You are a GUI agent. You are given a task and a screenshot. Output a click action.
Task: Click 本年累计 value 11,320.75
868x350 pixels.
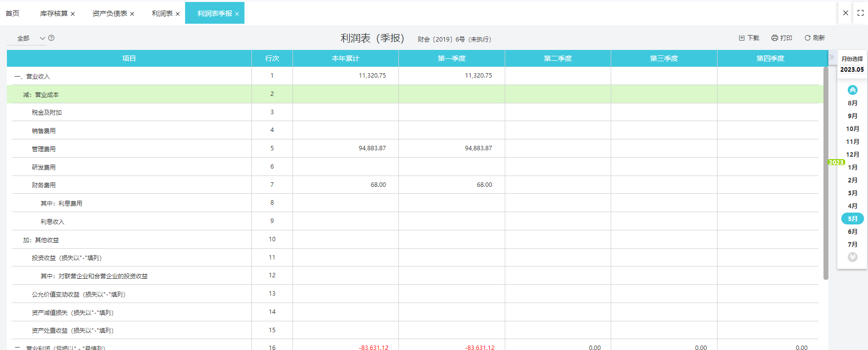tap(372, 76)
